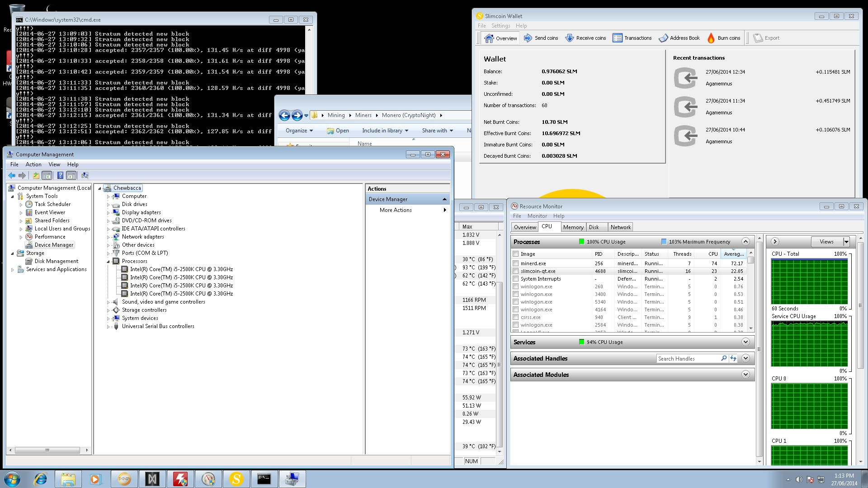Open Internet Explorer from taskbar

(41, 479)
